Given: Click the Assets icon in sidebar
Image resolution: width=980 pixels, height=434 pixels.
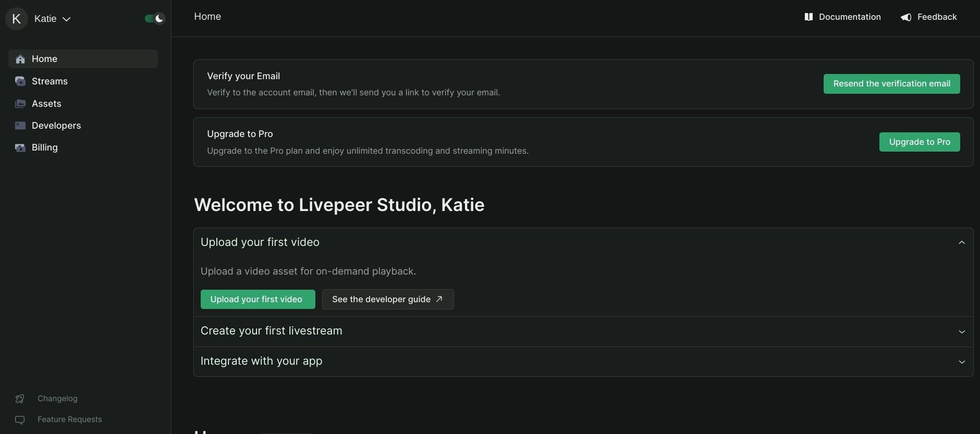Looking at the screenshot, I should tap(20, 104).
